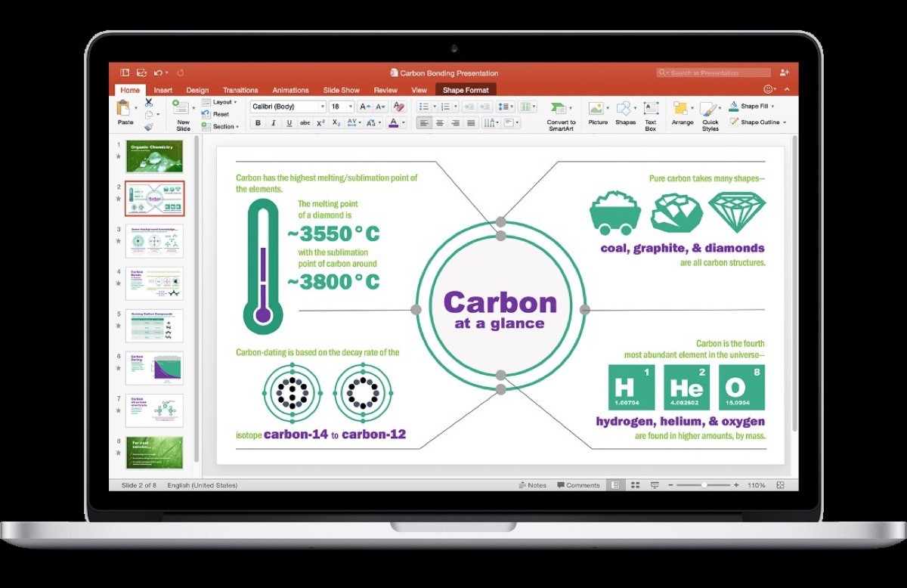
Task: Switch to the Animations tab
Action: pos(290,90)
